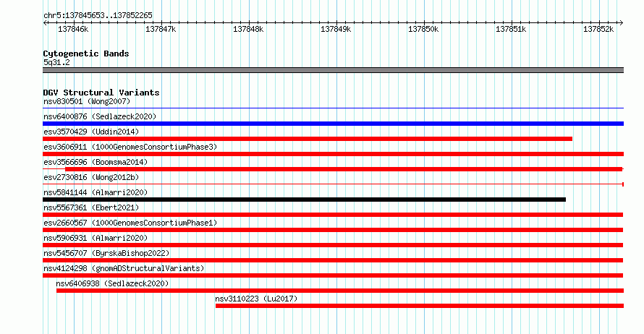Click the red nsv4124298 variant bar

(333, 275)
